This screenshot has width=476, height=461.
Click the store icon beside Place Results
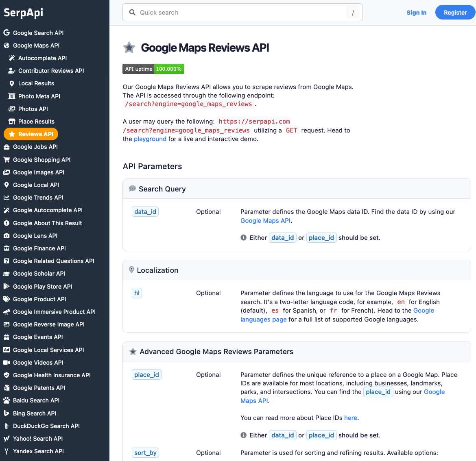12,121
